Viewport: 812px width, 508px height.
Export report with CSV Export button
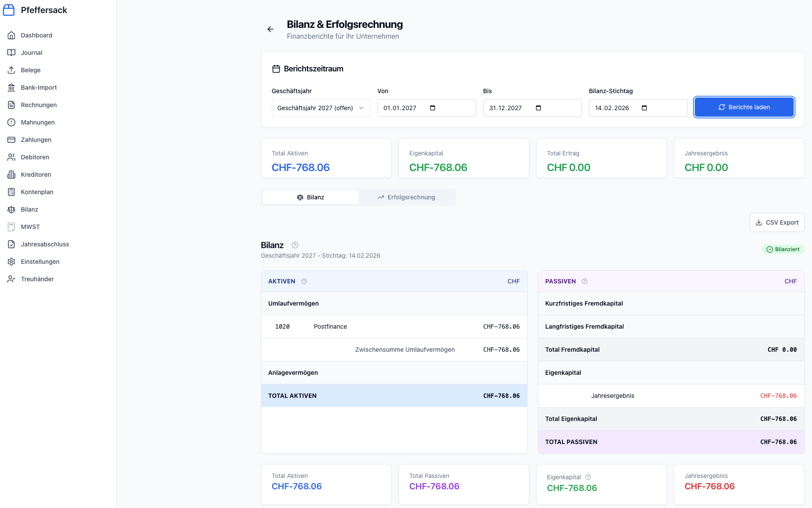[777, 222]
